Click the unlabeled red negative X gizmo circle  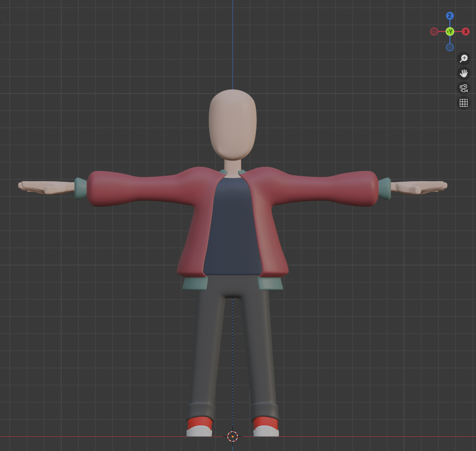pos(434,32)
